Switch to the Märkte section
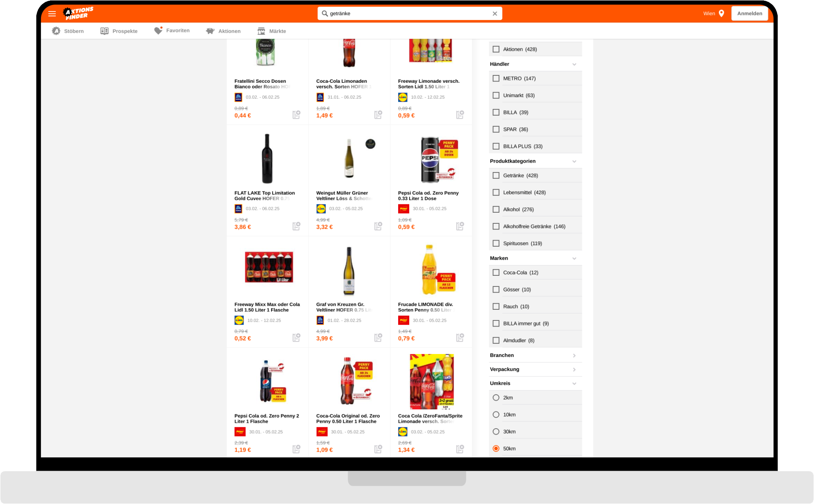The width and height of the screenshot is (814, 504). point(272,30)
